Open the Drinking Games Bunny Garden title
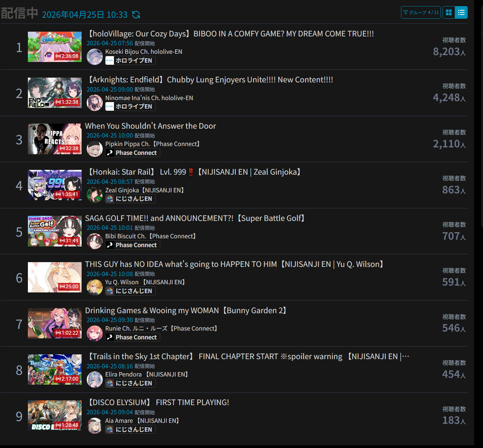The width and height of the screenshot is (483, 448). pos(186,310)
